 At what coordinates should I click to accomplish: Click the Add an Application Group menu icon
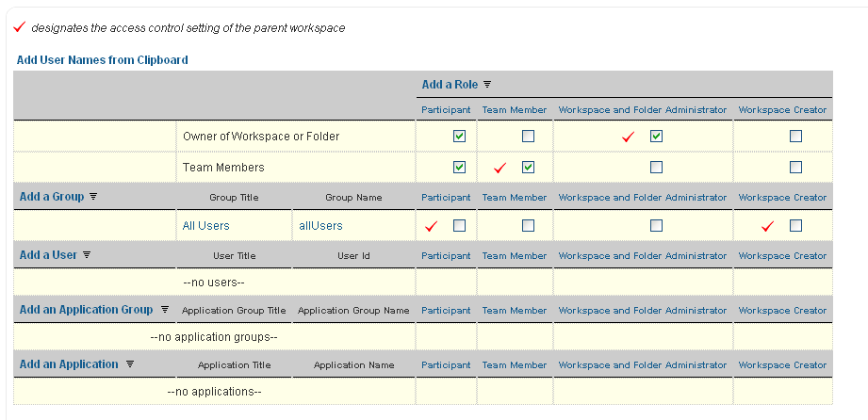[x=164, y=310]
